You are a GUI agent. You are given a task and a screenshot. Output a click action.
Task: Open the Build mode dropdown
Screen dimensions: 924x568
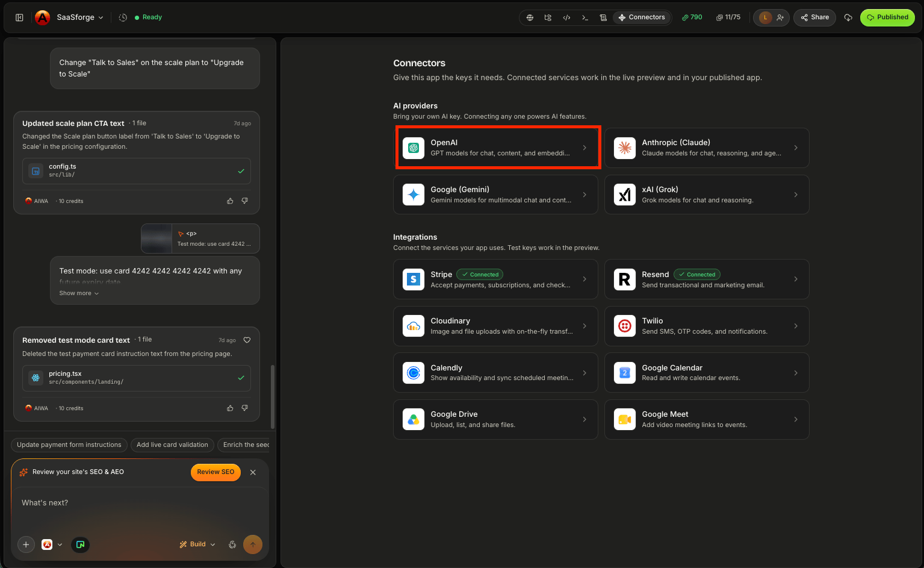[x=197, y=545]
